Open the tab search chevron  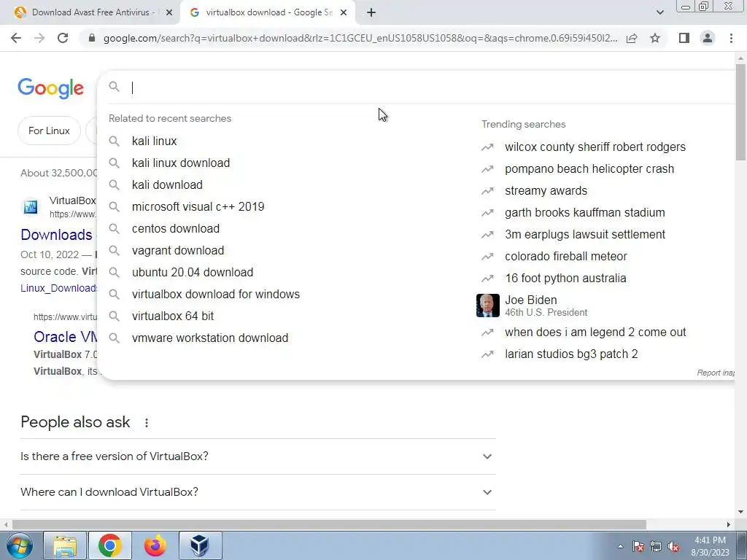click(659, 13)
